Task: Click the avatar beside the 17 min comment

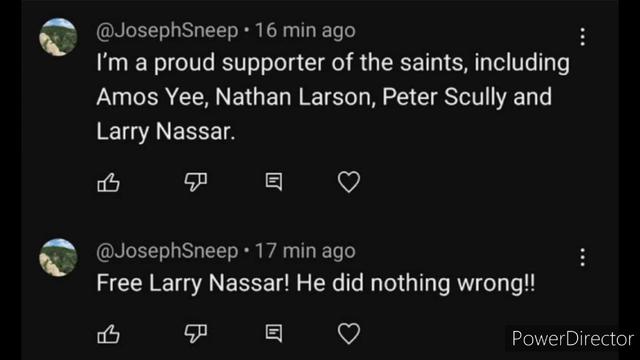Action: point(58,258)
